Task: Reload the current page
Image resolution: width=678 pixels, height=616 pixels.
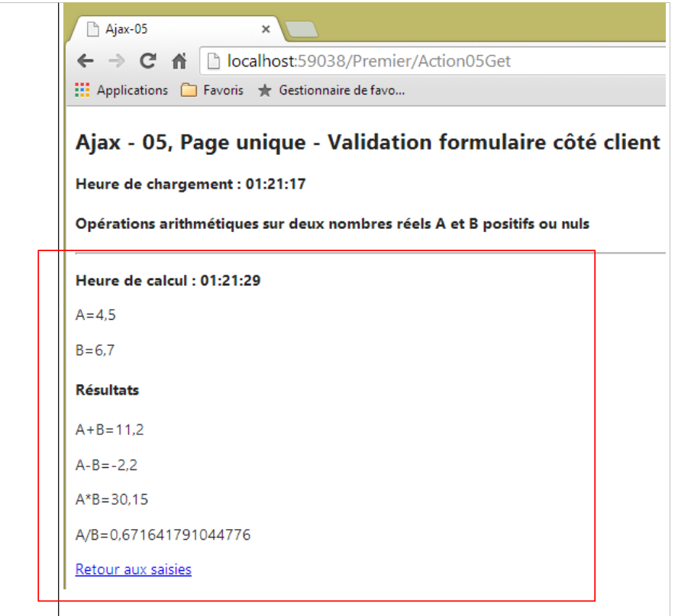Action: [x=148, y=61]
